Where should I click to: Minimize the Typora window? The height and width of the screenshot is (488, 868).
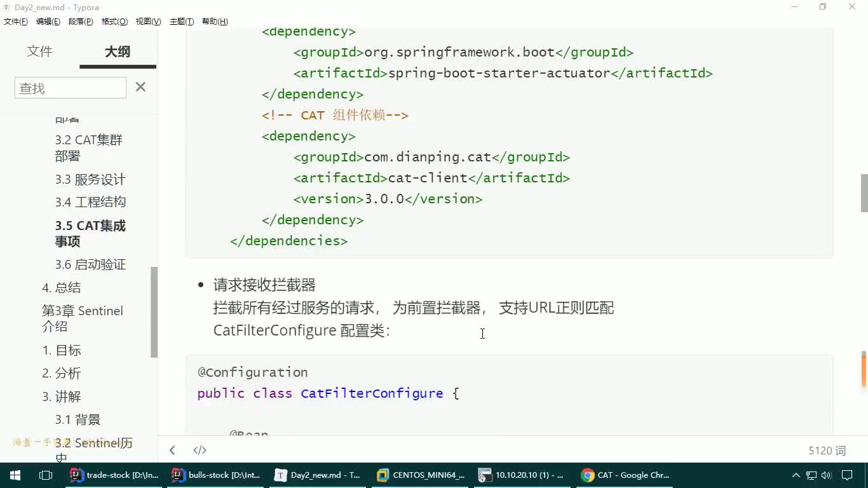(x=794, y=7)
